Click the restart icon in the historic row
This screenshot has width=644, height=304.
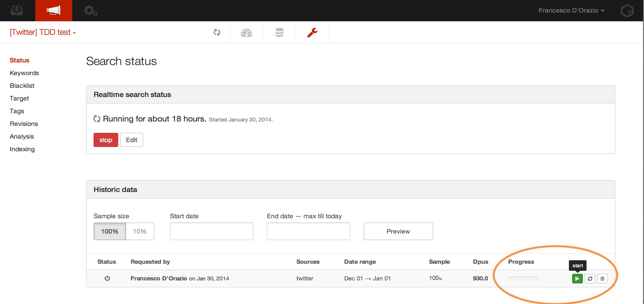point(590,278)
